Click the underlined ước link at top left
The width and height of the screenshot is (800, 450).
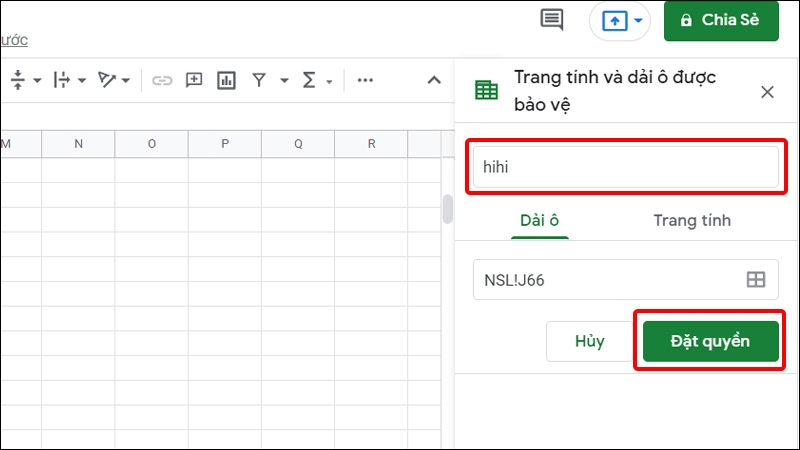point(14,40)
